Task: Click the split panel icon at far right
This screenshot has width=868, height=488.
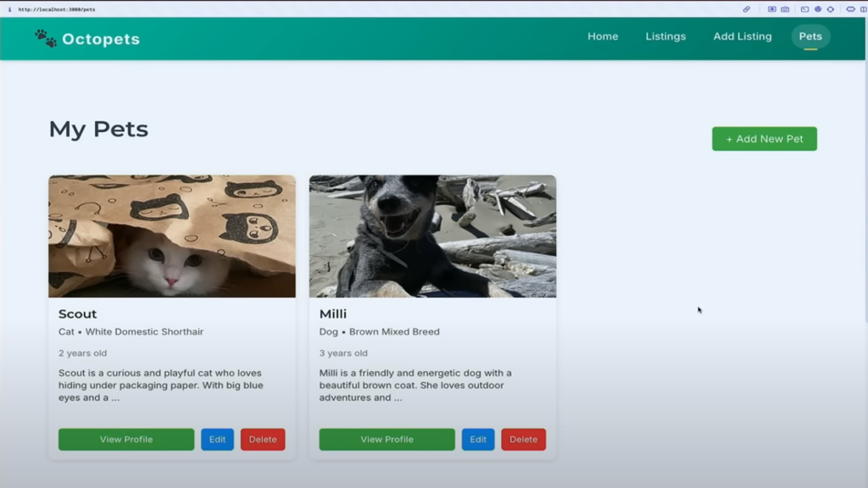Action: click(x=863, y=9)
